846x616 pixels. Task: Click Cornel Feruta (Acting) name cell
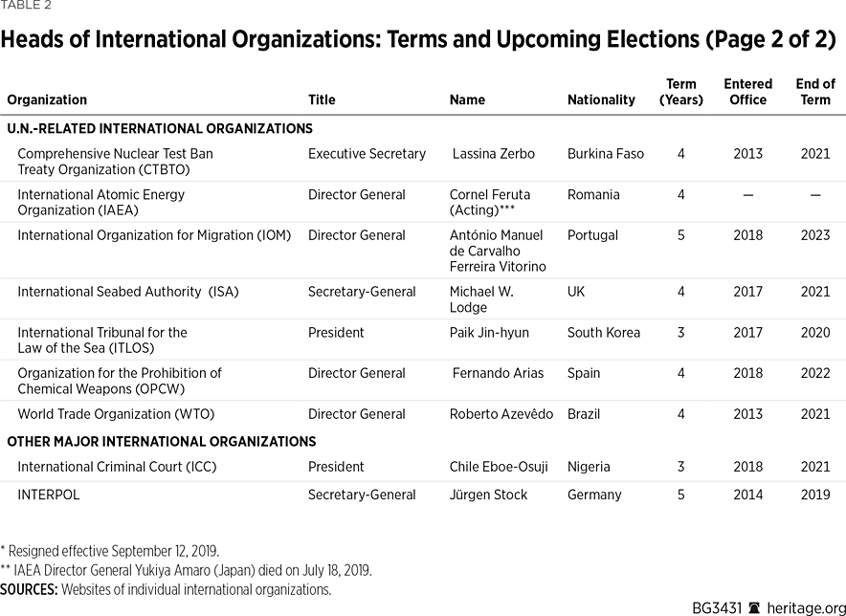coord(490,202)
